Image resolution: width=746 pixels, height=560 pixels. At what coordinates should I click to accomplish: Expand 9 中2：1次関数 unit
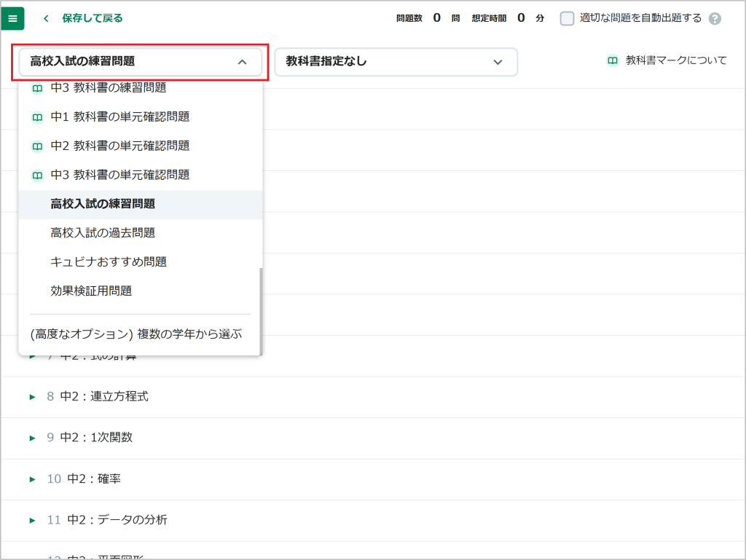(32, 438)
